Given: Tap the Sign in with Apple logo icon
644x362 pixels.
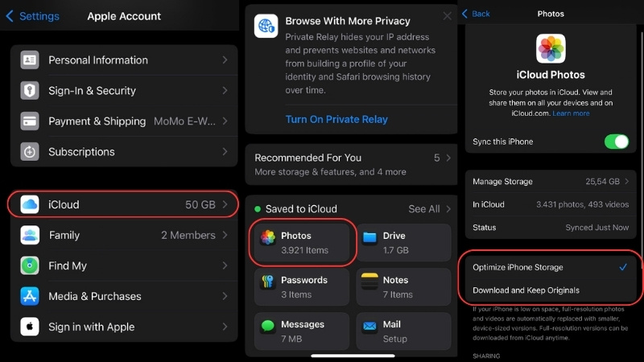Looking at the screenshot, I should click(x=30, y=327).
